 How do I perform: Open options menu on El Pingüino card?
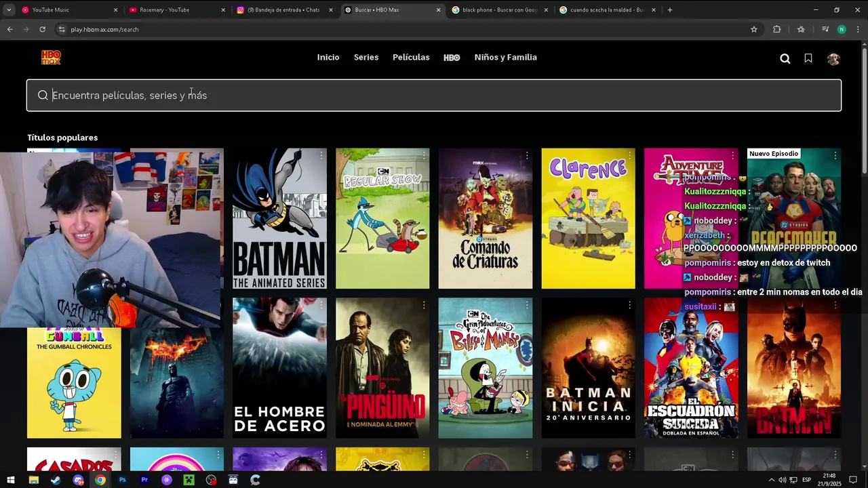click(x=425, y=306)
